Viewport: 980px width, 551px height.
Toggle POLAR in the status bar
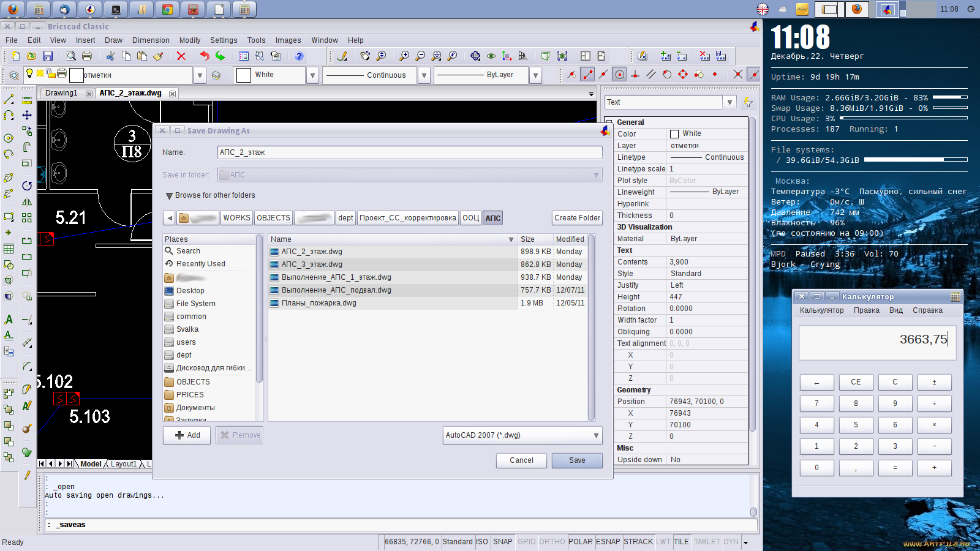[x=580, y=542]
